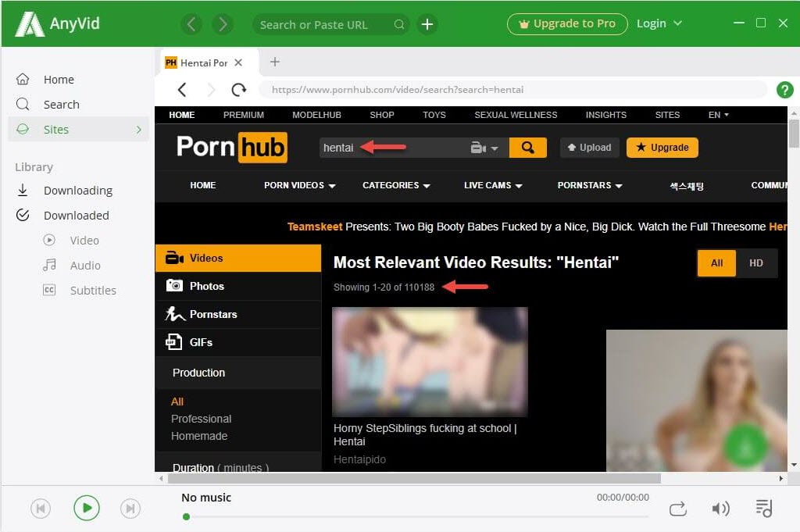Screen dimensions: 800x532
Task: Open the EN language dropdown
Action: [719, 115]
